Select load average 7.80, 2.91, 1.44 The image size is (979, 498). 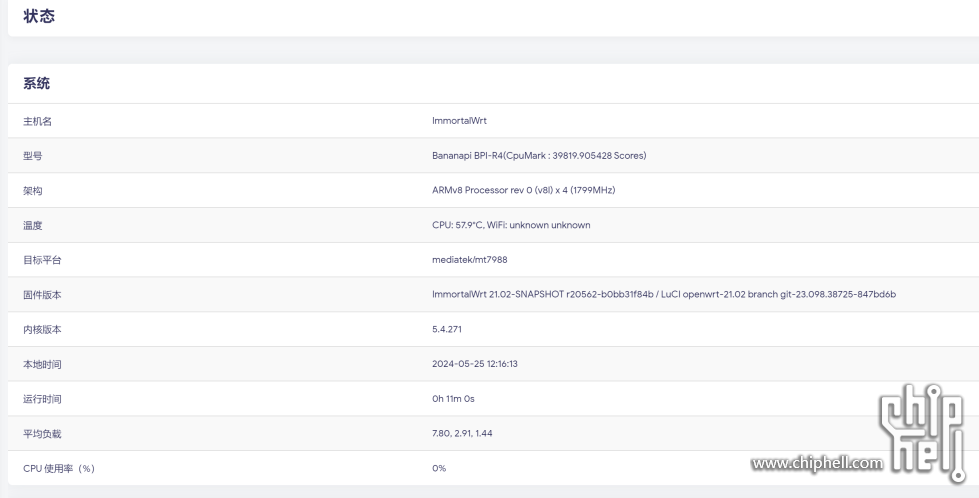(x=462, y=434)
